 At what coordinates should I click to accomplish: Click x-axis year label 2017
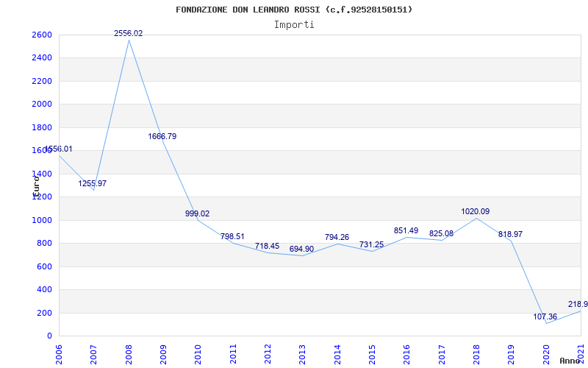[442, 354]
